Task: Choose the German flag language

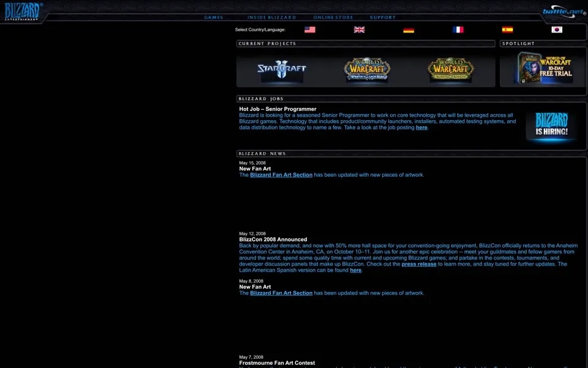Action: (x=409, y=29)
